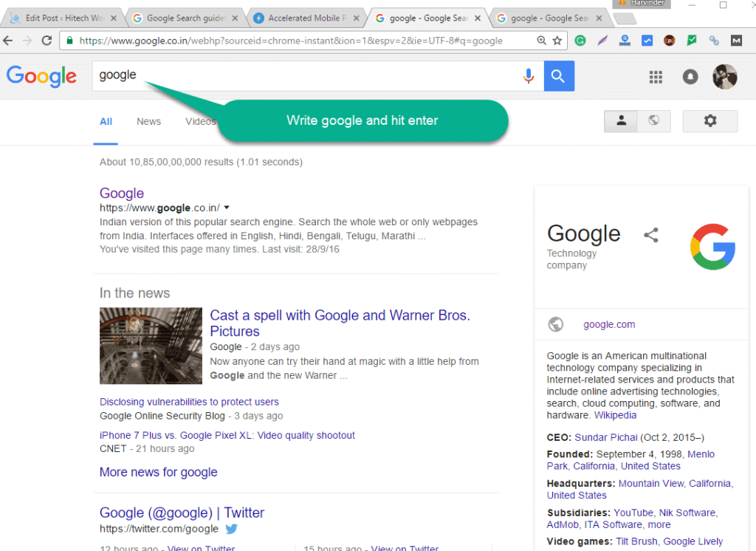Select the News search tab
756x551 pixels.
click(x=148, y=122)
